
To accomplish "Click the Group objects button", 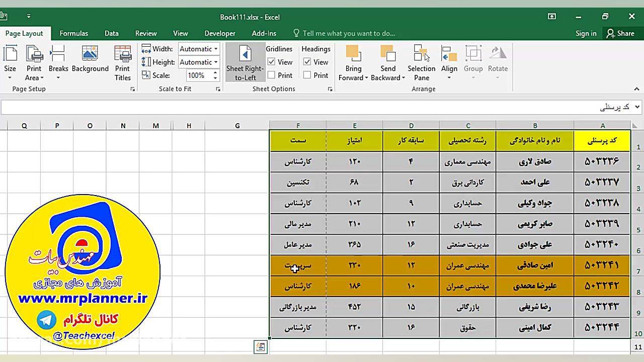I will point(473,63).
